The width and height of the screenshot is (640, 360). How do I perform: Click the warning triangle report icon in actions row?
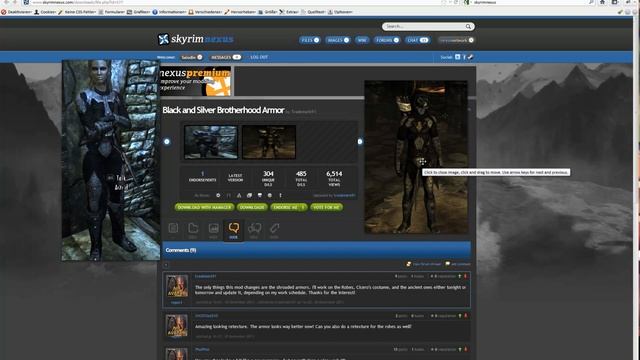click(x=239, y=196)
